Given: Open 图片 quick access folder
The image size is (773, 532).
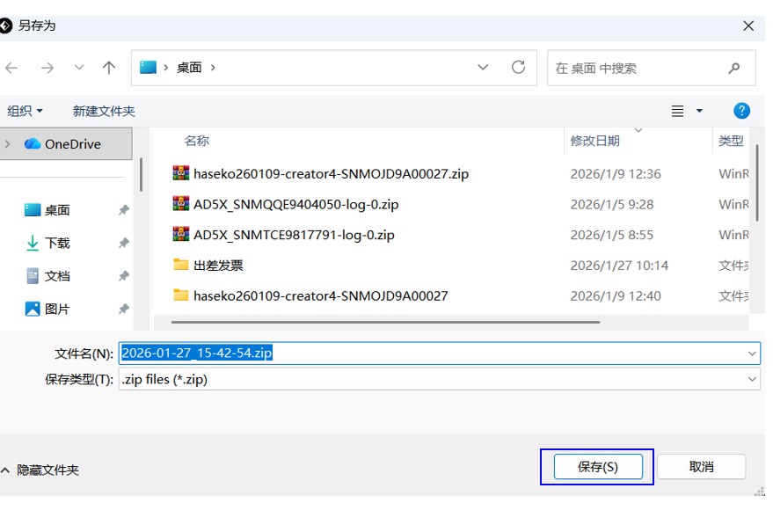Looking at the screenshot, I should tap(57, 310).
